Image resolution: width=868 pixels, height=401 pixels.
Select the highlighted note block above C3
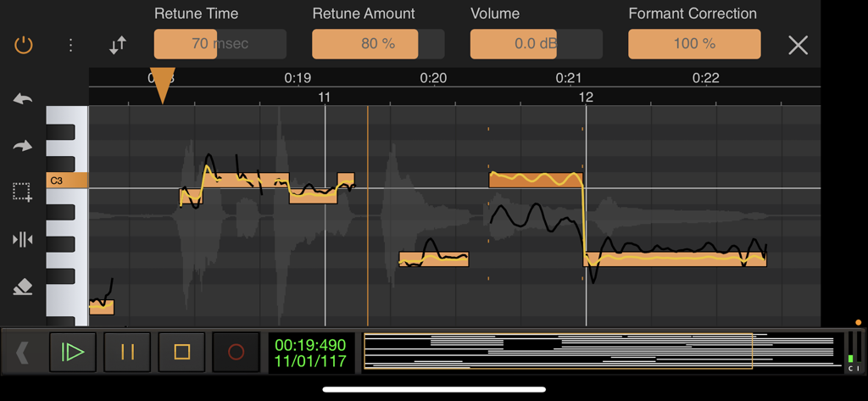(x=536, y=180)
